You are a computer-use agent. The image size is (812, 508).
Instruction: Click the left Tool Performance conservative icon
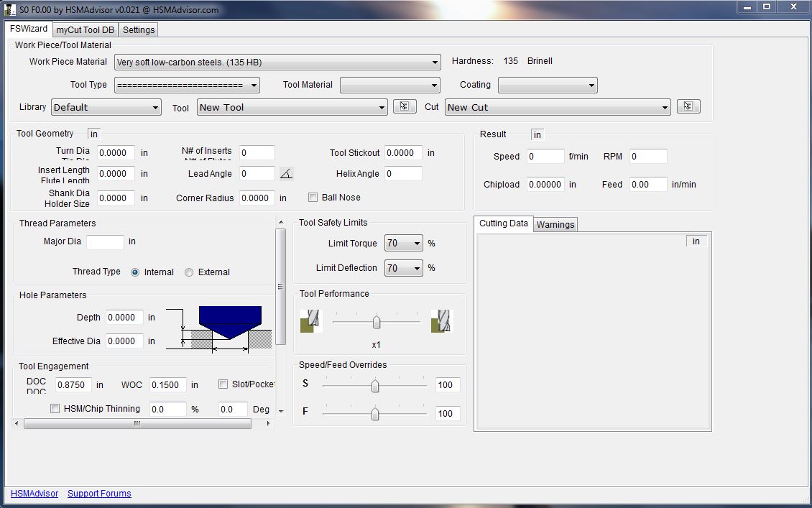coord(310,321)
